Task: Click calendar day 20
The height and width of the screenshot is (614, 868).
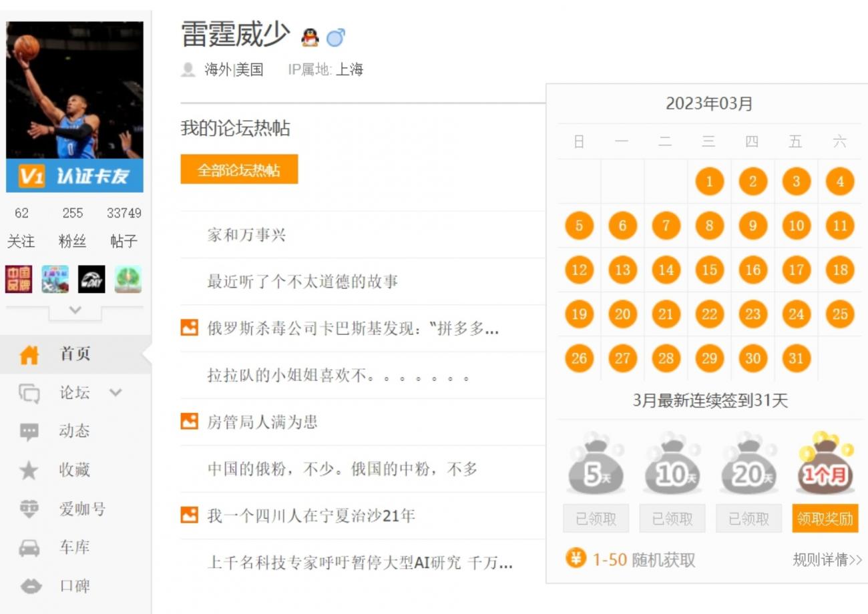Action: click(x=622, y=314)
